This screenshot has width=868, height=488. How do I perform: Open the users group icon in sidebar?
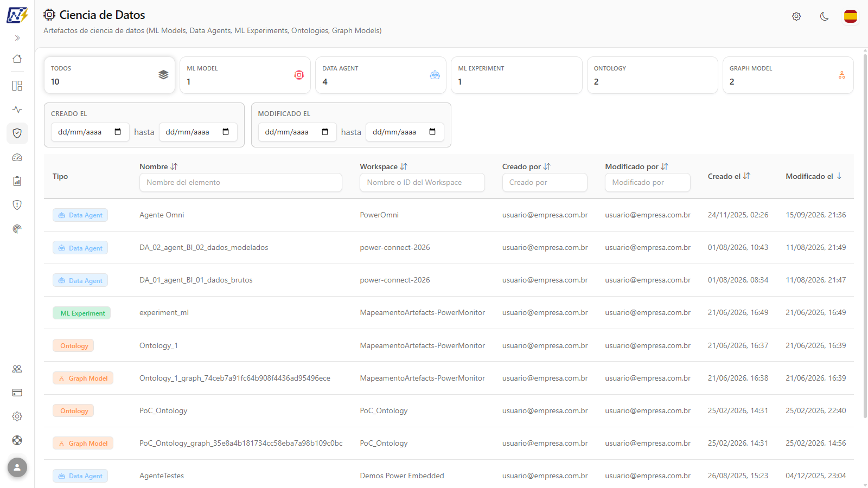pos(17,369)
